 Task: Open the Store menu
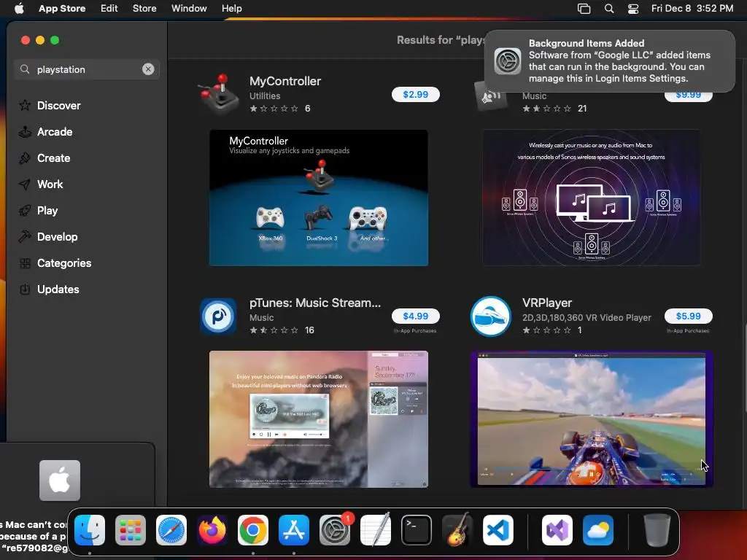coord(144,8)
